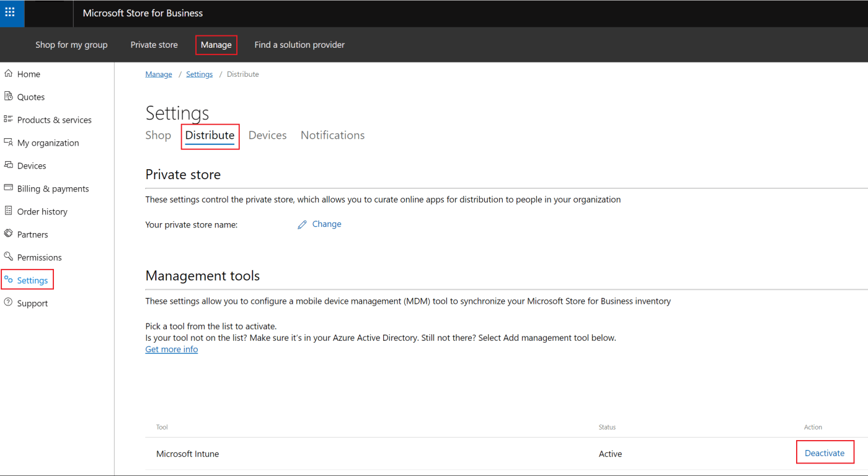The image size is (868, 476).
Task: Switch to the Shop settings tab
Action: 158,134
